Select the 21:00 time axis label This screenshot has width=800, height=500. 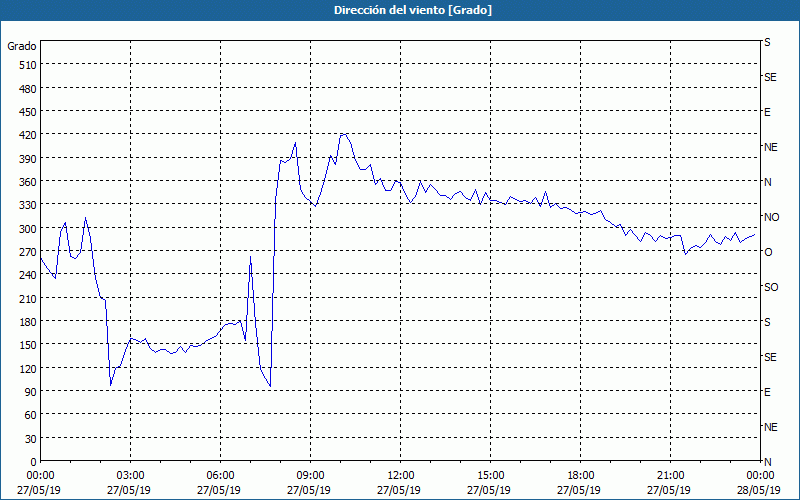pos(670,476)
